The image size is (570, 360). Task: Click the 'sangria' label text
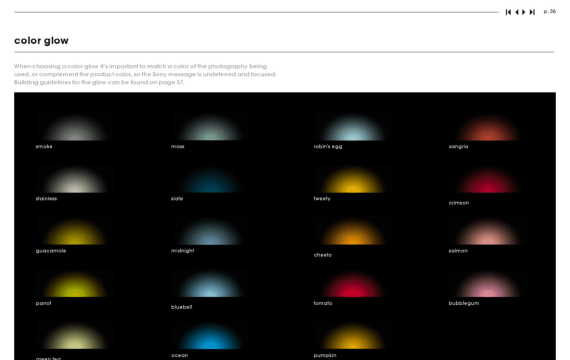pyautogui.click(x=458, y=147)
